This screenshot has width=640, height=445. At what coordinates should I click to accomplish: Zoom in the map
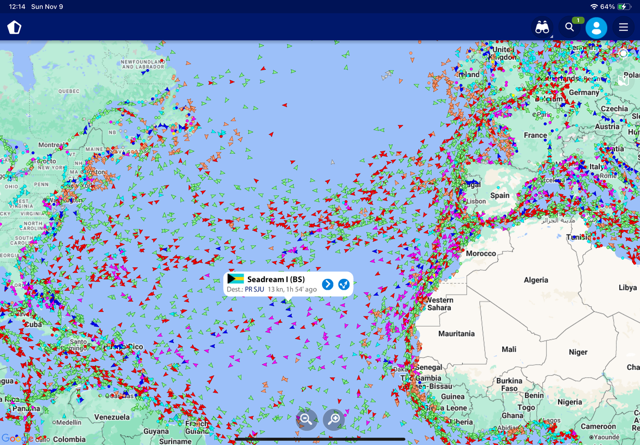[x=334, y=419]
